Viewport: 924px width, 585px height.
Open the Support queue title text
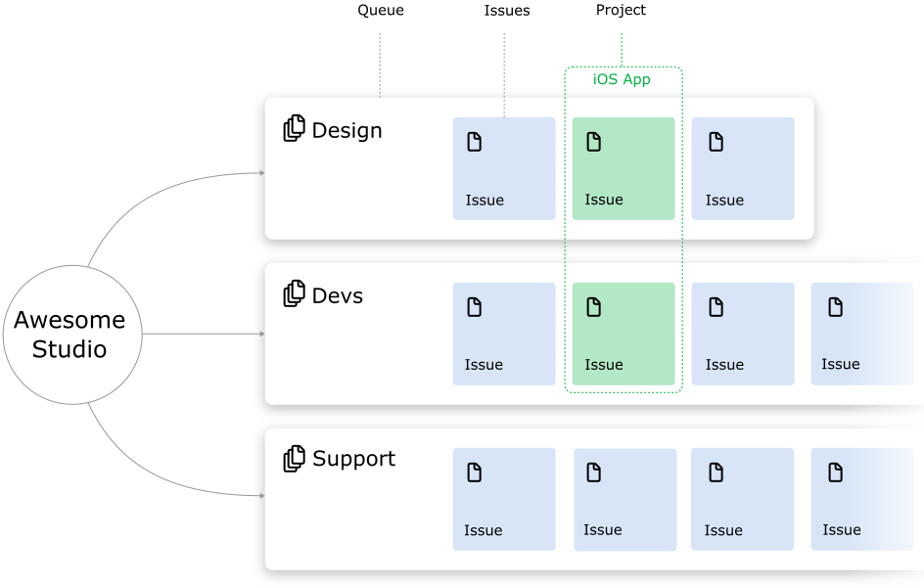(353, 459)
